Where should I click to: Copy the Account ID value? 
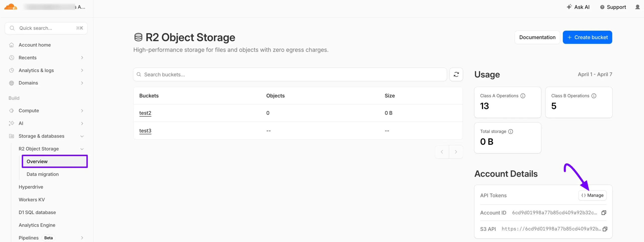pos(604,213)
